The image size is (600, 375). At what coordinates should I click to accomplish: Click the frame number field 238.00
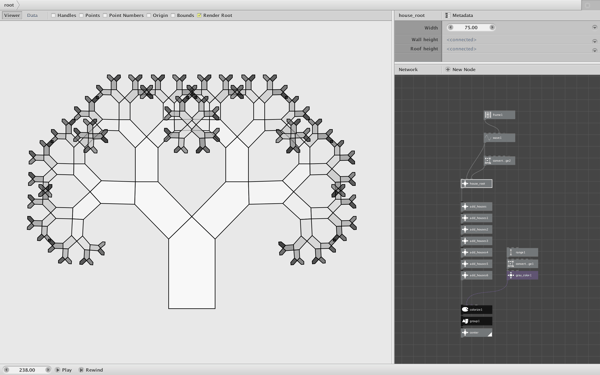(x=27, y=370)
